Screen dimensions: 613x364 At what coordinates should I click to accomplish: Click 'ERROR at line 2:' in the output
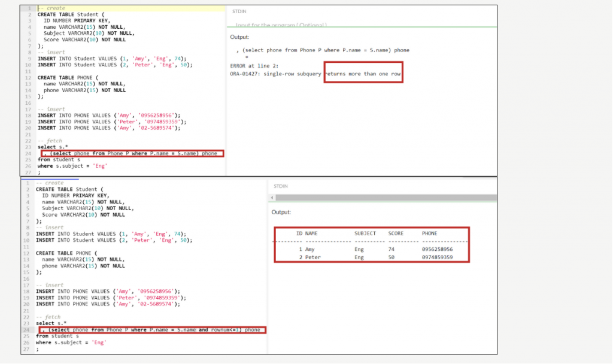click(x=254, y=66)
